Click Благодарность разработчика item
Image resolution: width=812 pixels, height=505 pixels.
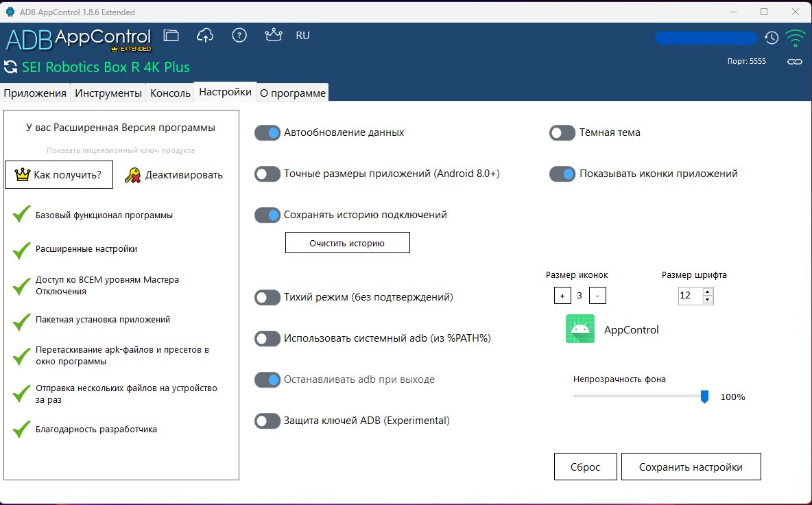(96, 430)
